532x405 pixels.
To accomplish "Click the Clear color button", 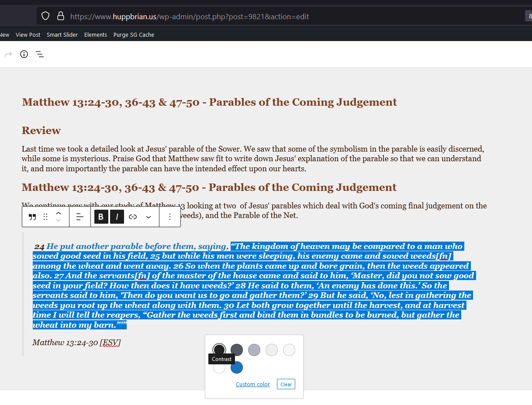I will [x=286, y=384].
